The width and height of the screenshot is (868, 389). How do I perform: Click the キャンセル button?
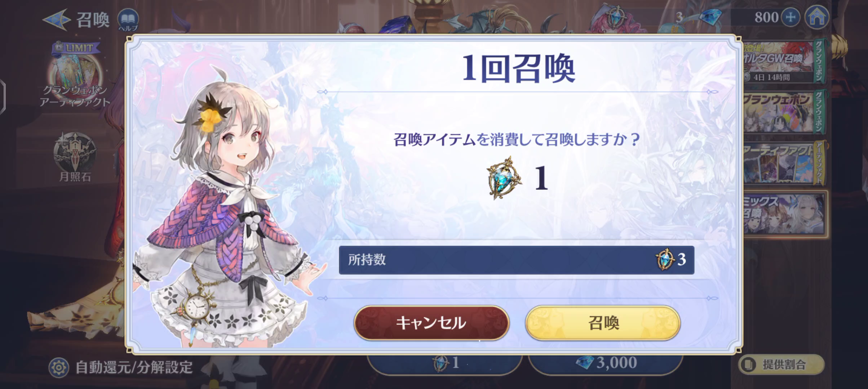pyautogui.click(x=431, y=323)
